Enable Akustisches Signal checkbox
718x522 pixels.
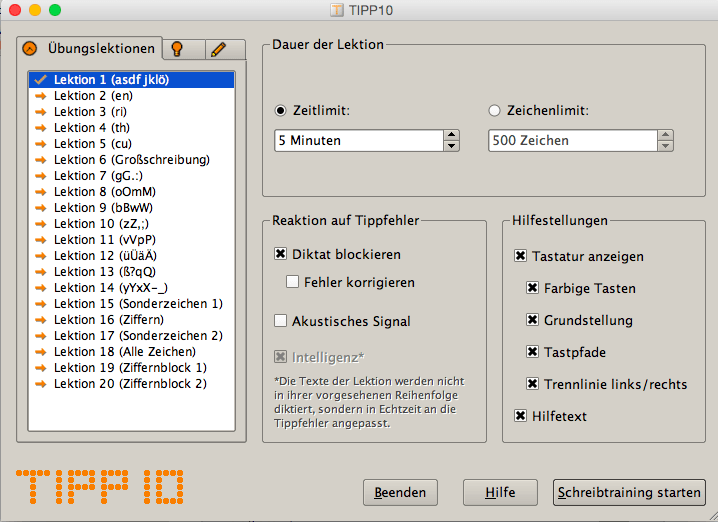tap(281, 321)
